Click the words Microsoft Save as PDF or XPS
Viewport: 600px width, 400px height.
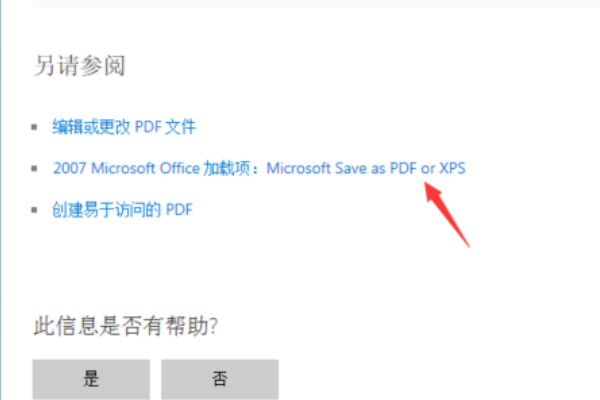tap(366, 168)
